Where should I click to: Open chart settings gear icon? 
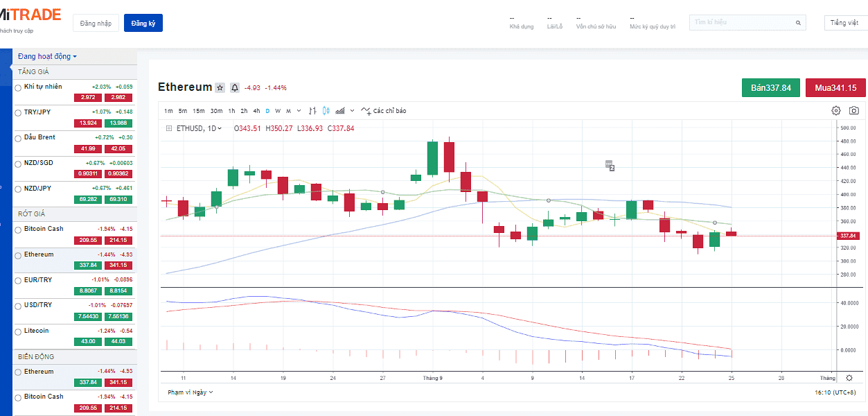coord(836,111)
